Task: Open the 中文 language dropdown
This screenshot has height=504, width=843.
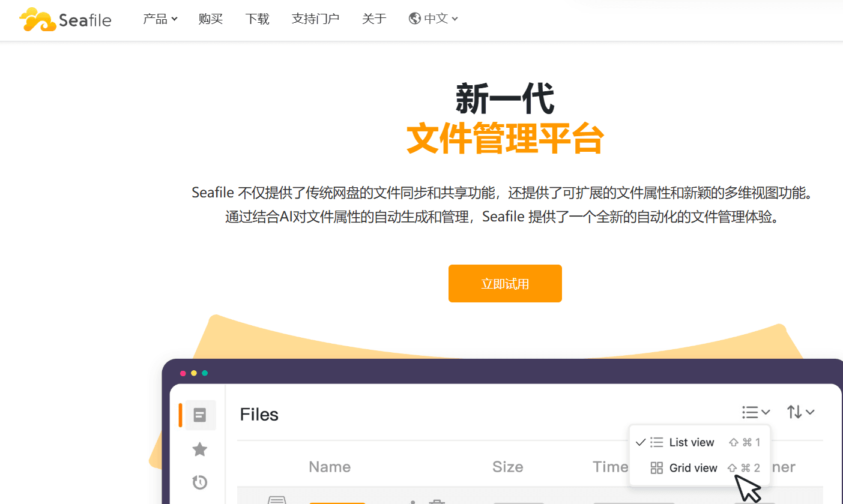Action: click(441, 19)
